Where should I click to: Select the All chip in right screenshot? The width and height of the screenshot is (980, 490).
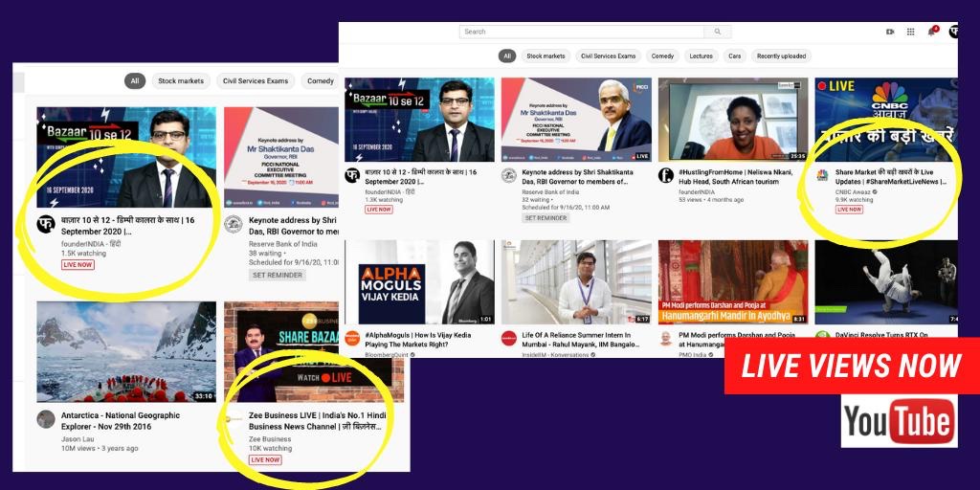[x=507, y=56]
